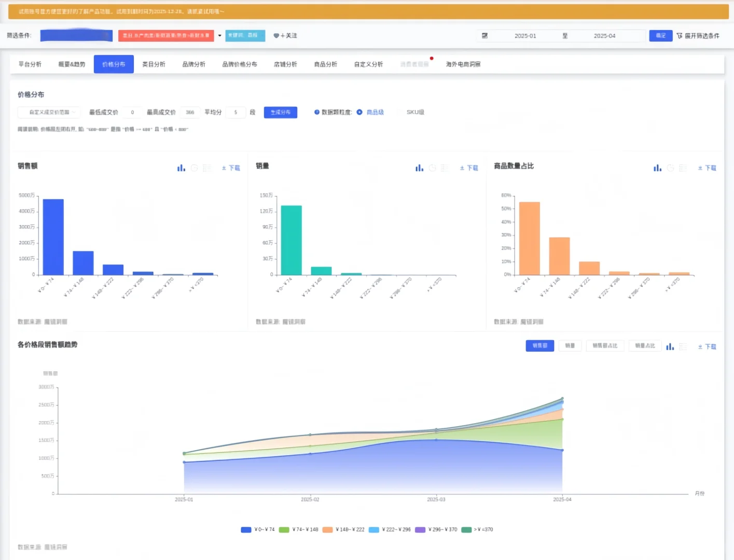Click the help icon beside 数据颗粒度
This screenshot has height=560, width=734.
point(317,112)
